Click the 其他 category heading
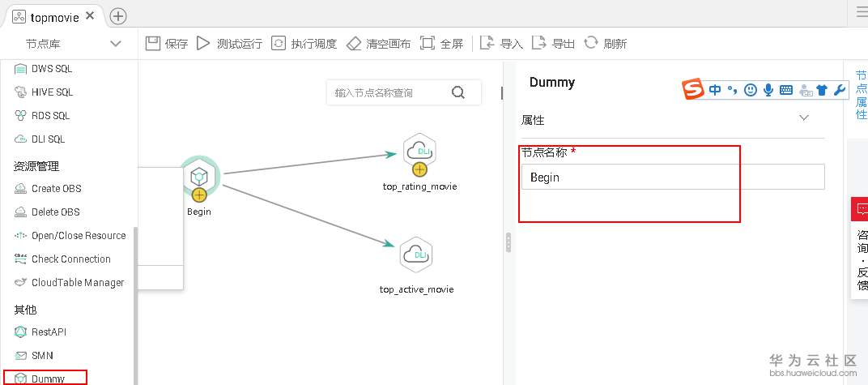This screenshot has height=385, width=868. coord(25,310)
